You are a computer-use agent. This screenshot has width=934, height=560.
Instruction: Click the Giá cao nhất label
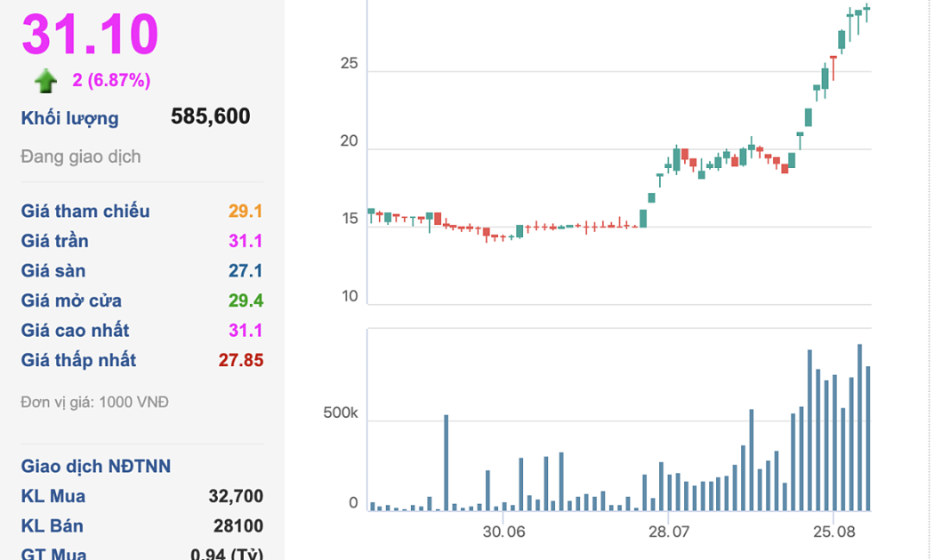(76, 331)
